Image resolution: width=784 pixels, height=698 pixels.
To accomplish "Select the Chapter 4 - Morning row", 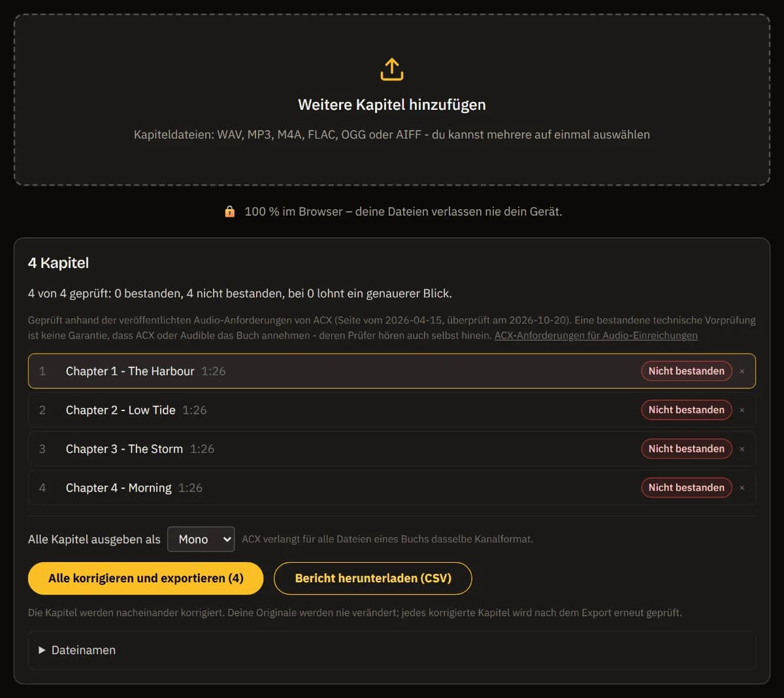I will click(392, 488).
